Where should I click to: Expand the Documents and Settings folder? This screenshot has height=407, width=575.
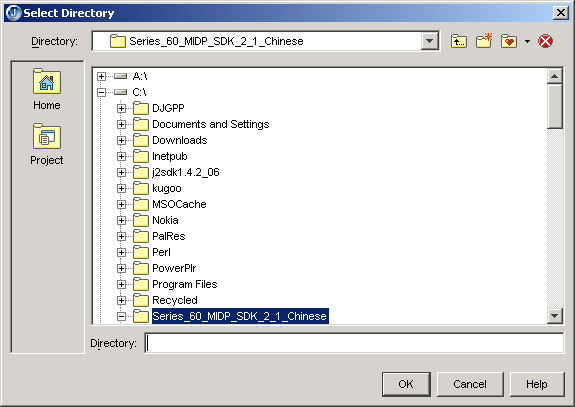[x=121, y=124]
